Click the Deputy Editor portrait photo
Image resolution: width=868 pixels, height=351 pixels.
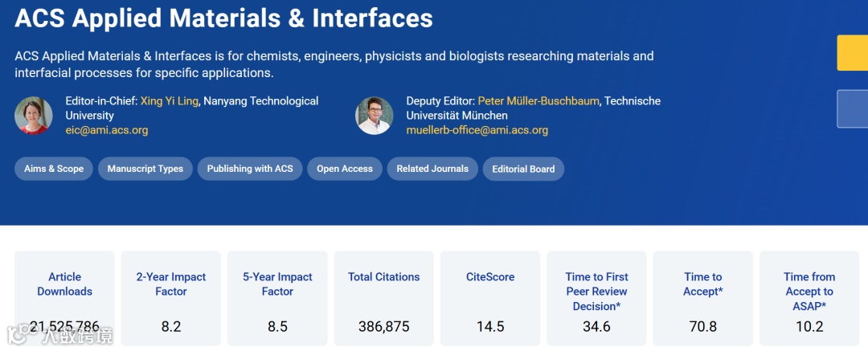pyautogui.click(x=375, y=116)
